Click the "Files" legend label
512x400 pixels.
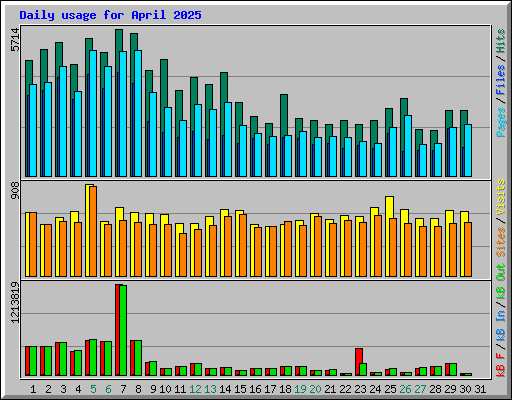500,80
